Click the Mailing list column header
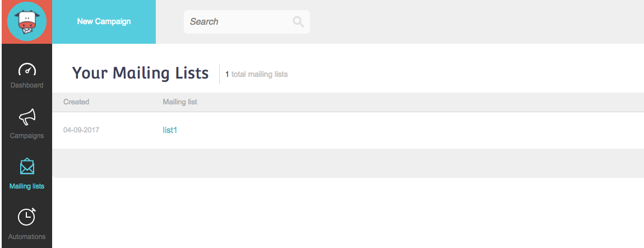644x248 pixels. pyautogui.click(x=180, y=102)
